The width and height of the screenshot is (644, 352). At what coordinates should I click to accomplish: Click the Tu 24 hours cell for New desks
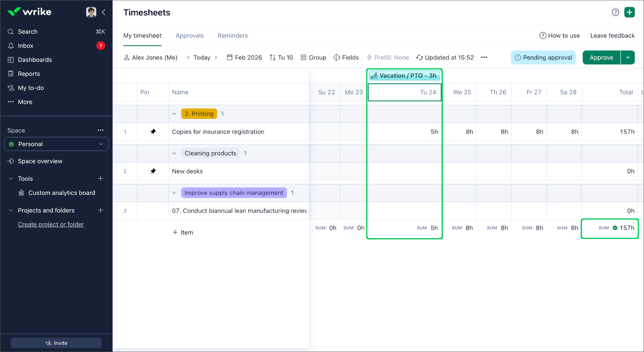point(404,171)
